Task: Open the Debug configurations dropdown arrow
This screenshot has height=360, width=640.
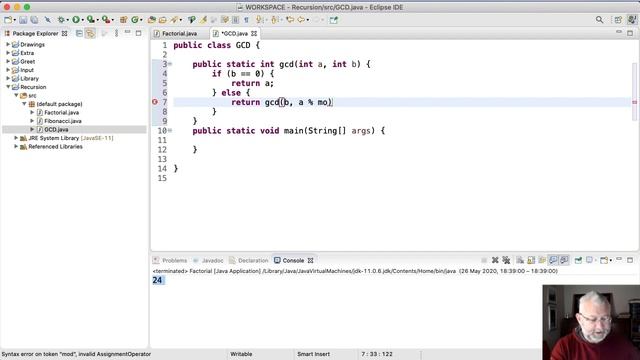Action: pos(68,20)
